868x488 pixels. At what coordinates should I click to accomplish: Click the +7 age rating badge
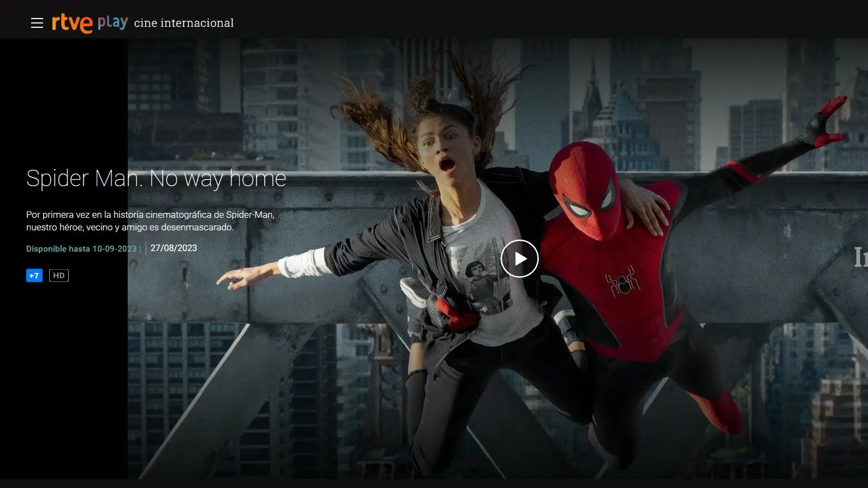pyautogui.click(x=34, y=276)
